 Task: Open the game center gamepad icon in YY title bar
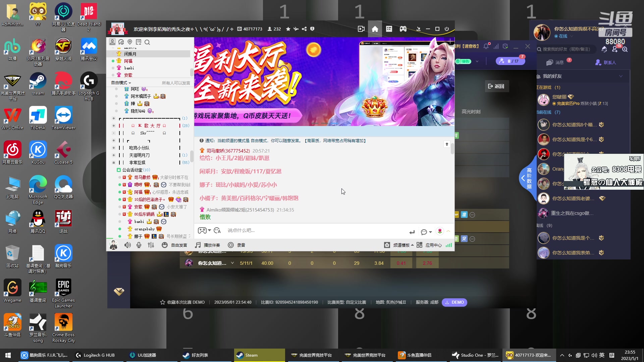pyautogui.click(x=403, y=29)
